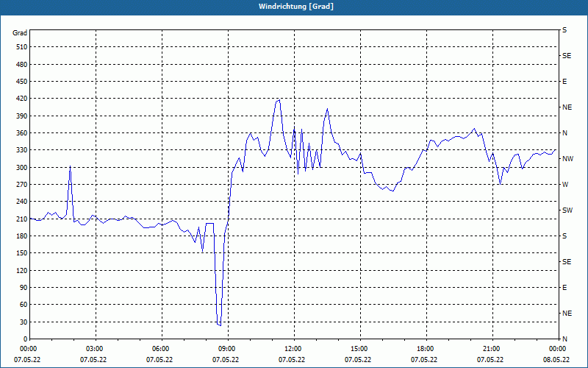Select the '270' y-axis value

point(22,185)
